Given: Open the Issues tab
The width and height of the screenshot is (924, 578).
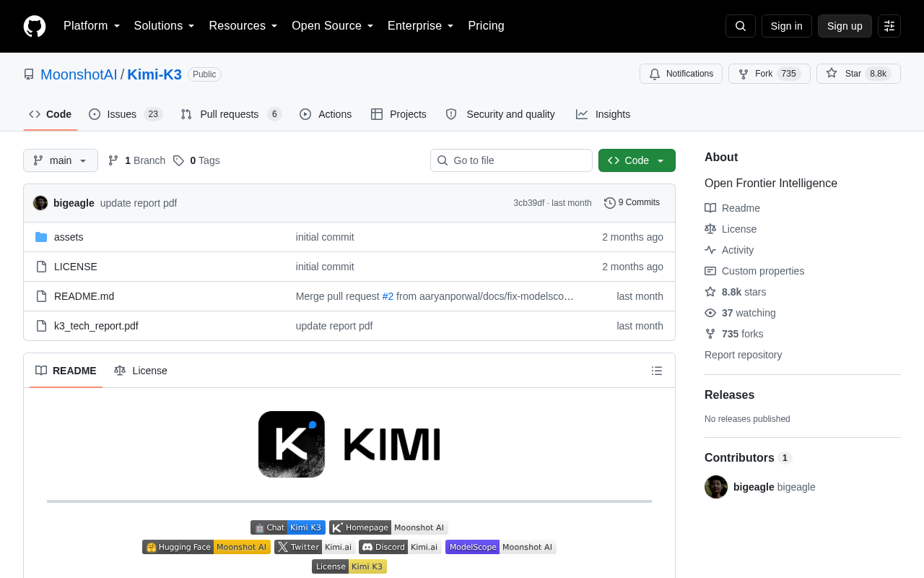Looking at the screenshot, I should point(126,114).
